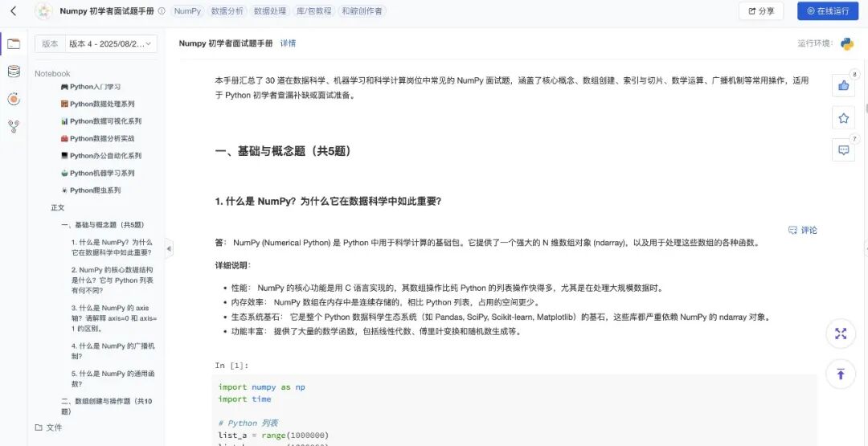The width and height of the screenshot is (868, 446).
Task: Click the page vertical scrollbar
Action: pos(866,108)
